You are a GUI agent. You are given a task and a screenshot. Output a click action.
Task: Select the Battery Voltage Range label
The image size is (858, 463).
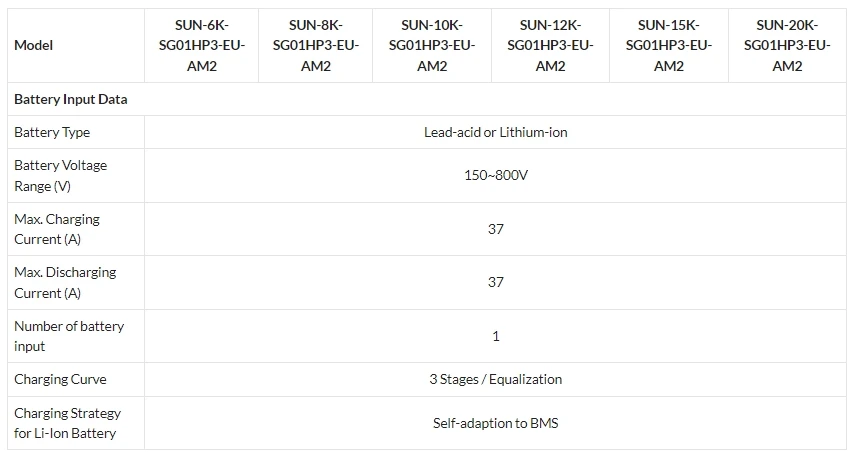click(x=60, y=176)
